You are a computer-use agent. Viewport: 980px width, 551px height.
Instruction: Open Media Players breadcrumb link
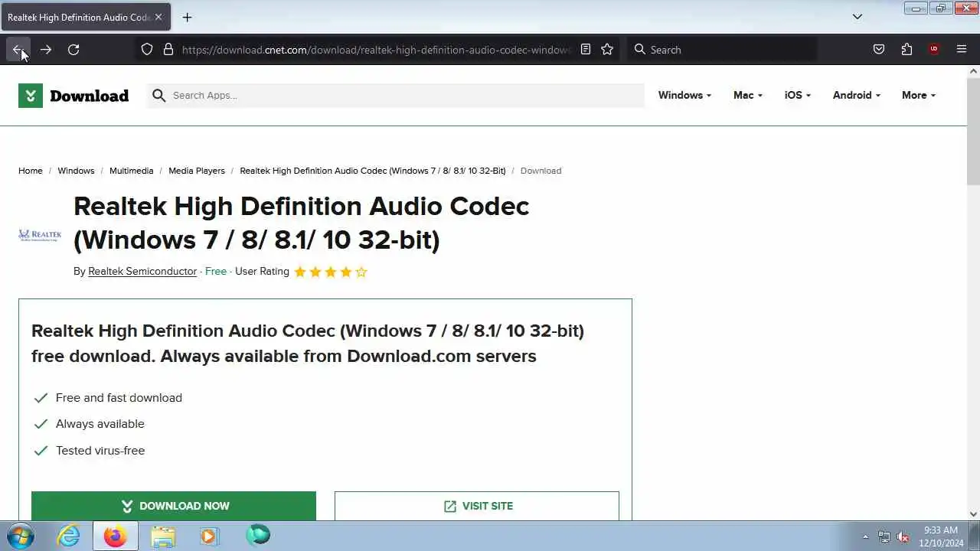coord(197,171)
